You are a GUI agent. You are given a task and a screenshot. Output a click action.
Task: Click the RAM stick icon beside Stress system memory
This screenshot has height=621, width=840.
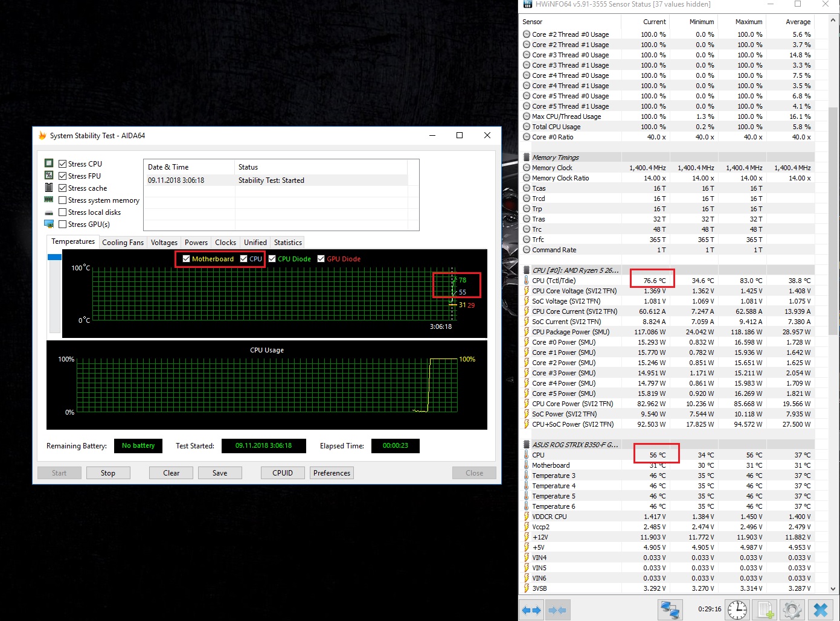pyautogui.click(x=49, y=200)
